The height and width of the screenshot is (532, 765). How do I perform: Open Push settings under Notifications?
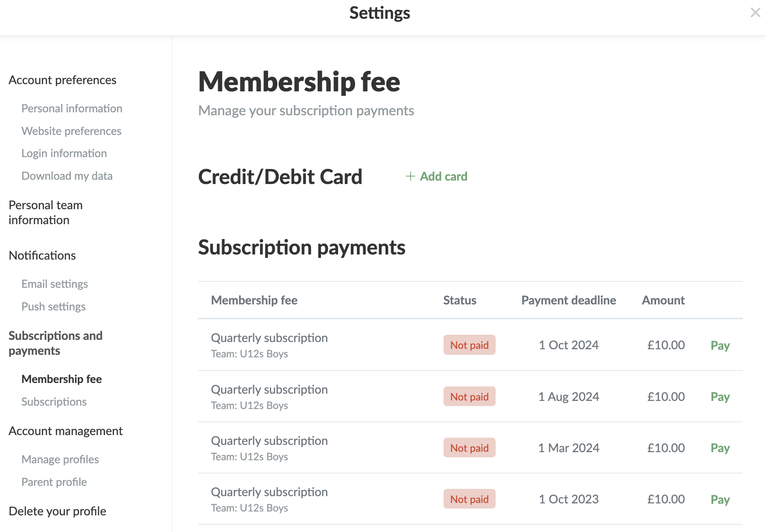53,307
